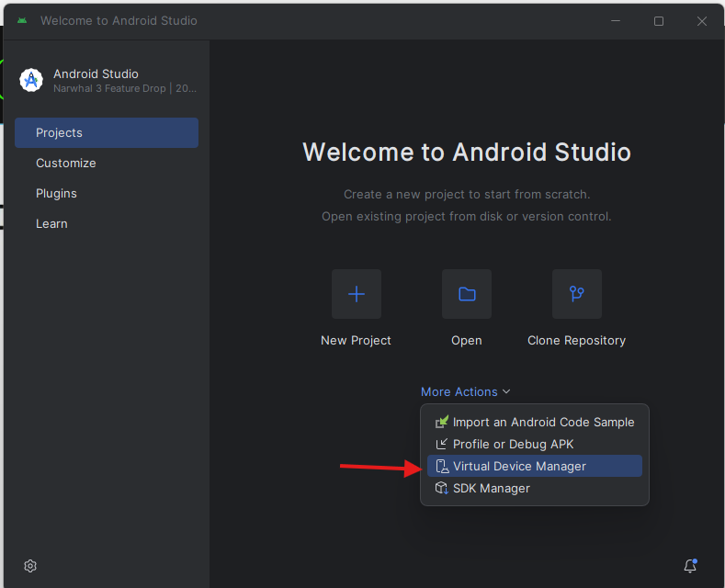Open the Learn section
Viewport: 725px width, 588px height.
click(x=51, y=224)
